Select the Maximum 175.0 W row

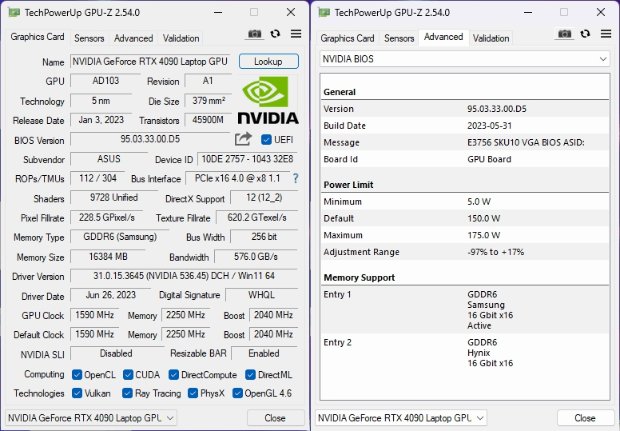coord(465,235)
